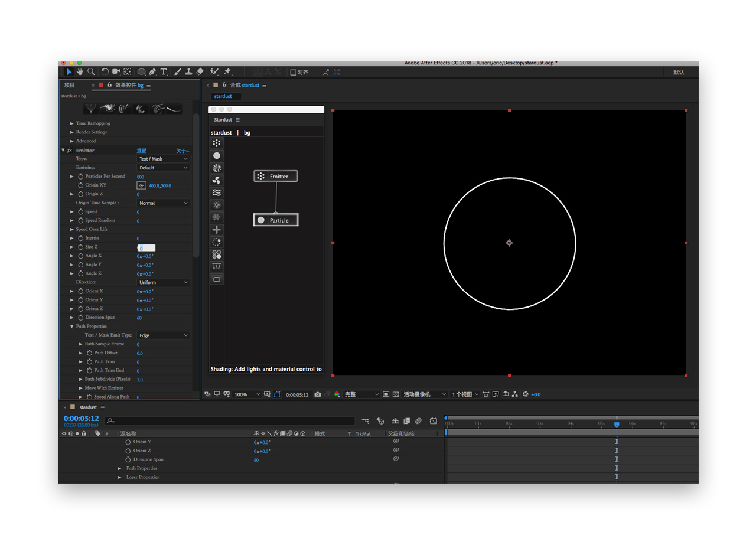
Task: Open the 100% magnification dropdown
Action: [x=247, y=394]
